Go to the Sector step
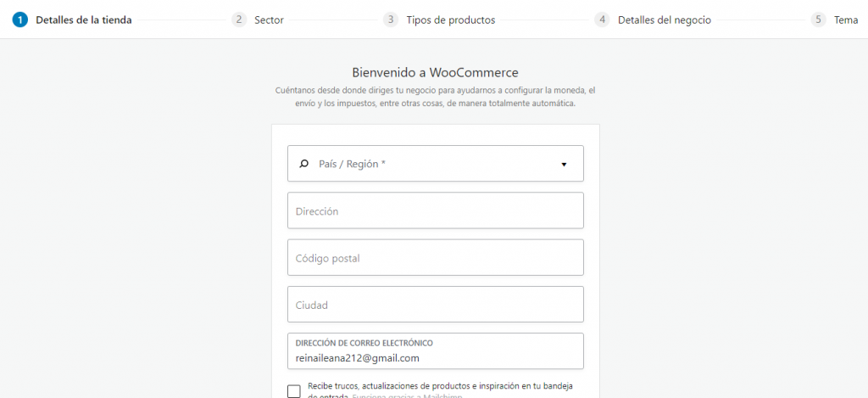The image size is (868, 398). coord(269,20)
